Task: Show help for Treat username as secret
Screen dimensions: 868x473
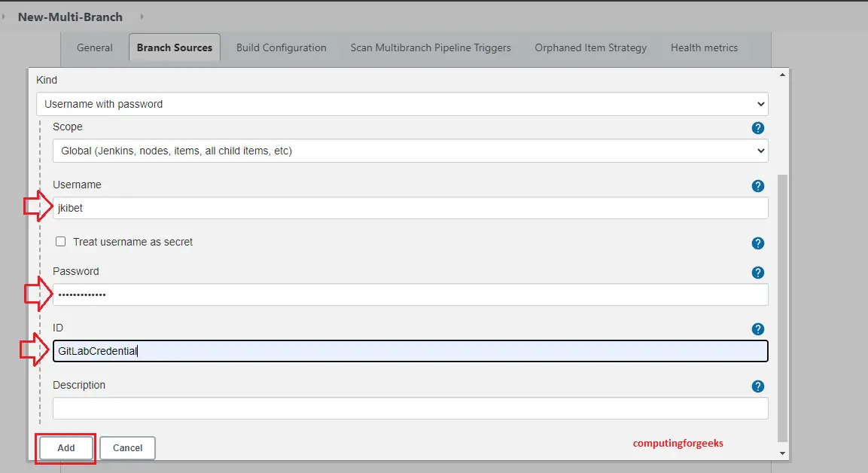Action: (x=758, y=243)
